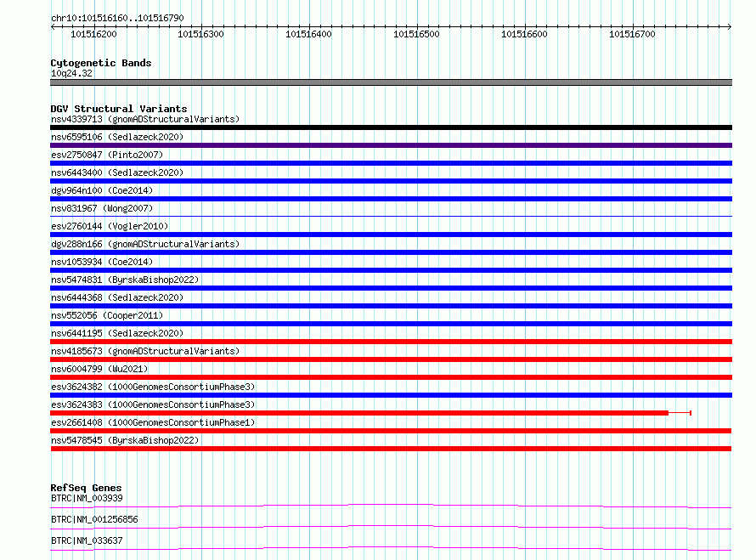Image resolution: width=756 pixels, height=560 pixels.
Task: Open variant nsv6595106 (Sedlazeck2020)
Action: [x=117, y=137]
